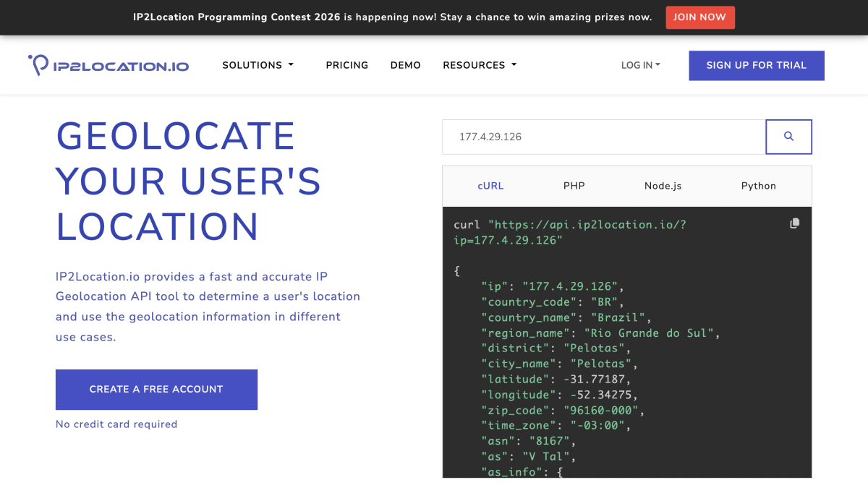868x488 pixels.
Task: Switch to the PHP tab
Action: pyautogui.click(x=574, y=186)
